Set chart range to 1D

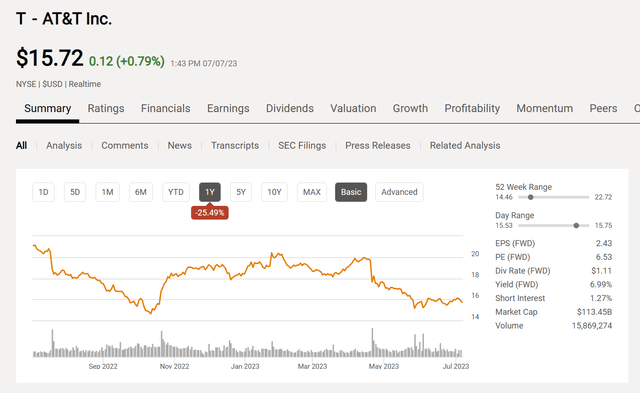pos(43,192)
